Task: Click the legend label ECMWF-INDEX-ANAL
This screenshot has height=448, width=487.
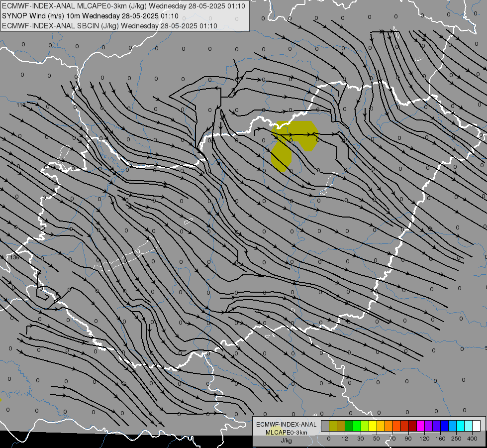Action: point(287,425)
